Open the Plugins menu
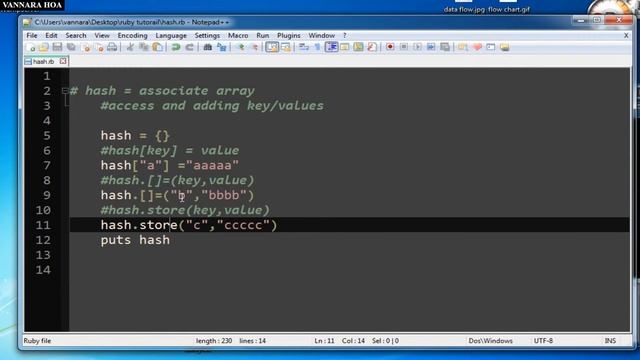 (x=289, y=36)
